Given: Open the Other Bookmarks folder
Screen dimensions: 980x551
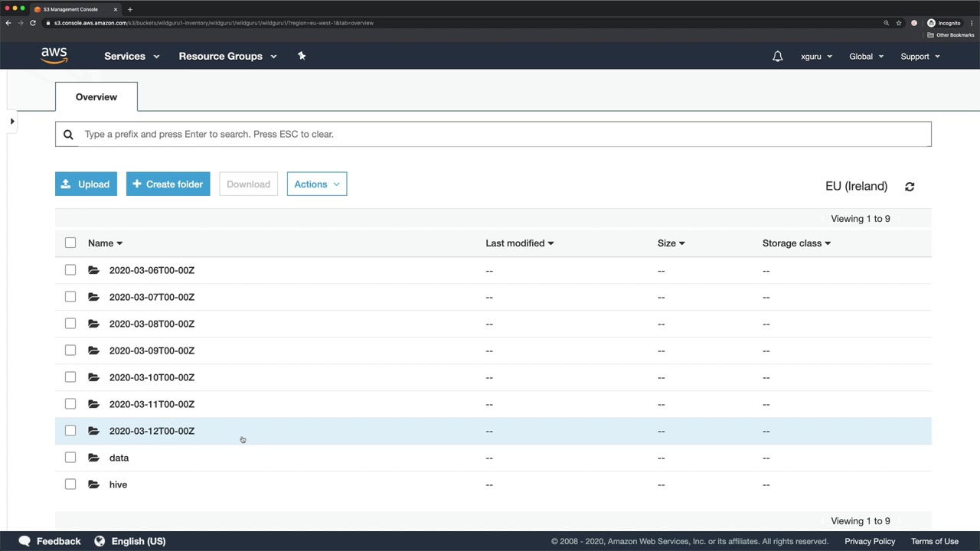Looking at the screenshot, I should point(951,35).
